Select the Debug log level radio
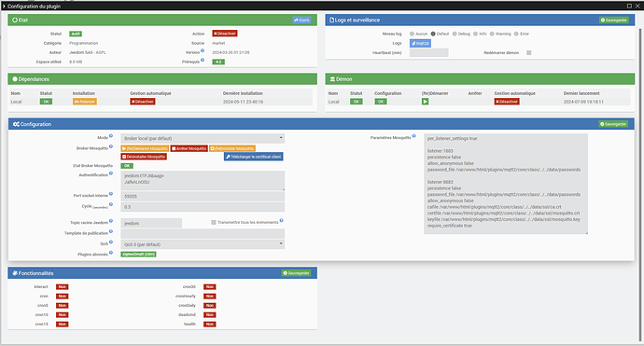644x346 pixels. [455, 34]
